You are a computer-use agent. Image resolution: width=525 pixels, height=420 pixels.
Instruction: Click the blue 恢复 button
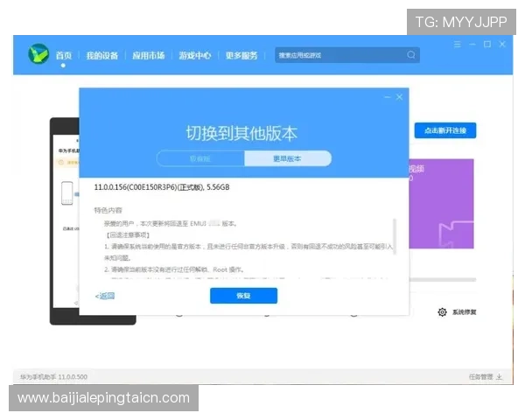[x=244, y=296]
